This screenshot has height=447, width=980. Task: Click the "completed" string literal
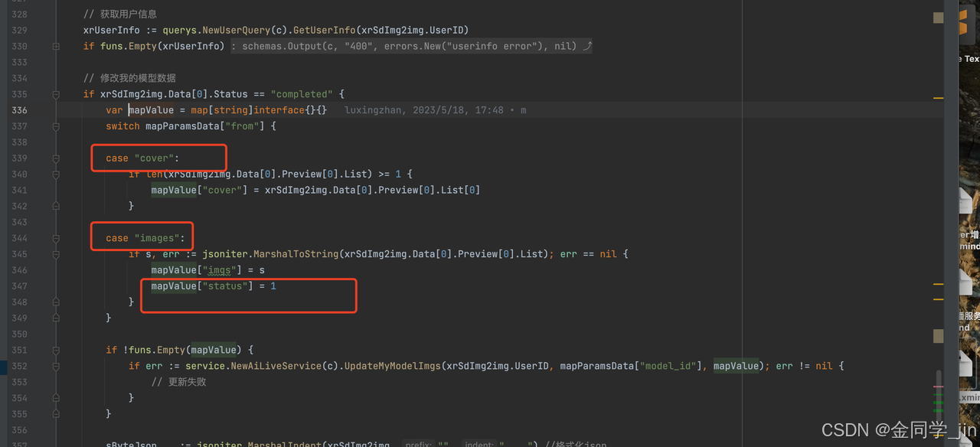[302, 94]
